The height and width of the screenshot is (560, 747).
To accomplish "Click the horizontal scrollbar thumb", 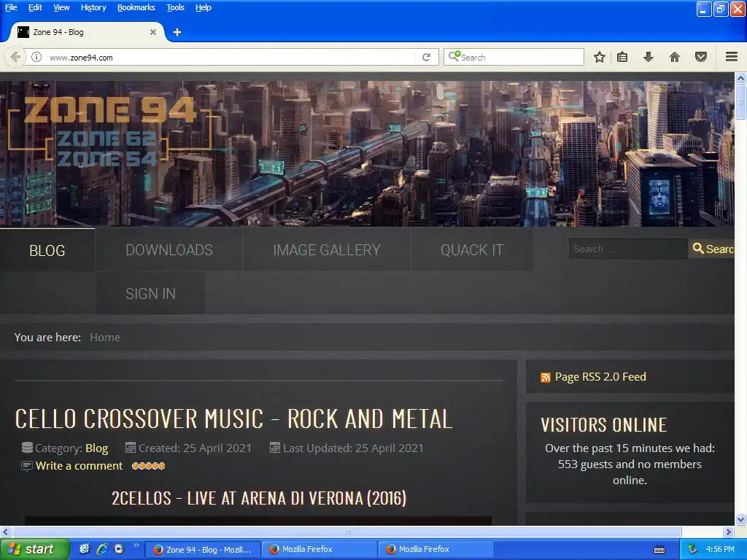I will pyautogui.click(x=347, y=532).
